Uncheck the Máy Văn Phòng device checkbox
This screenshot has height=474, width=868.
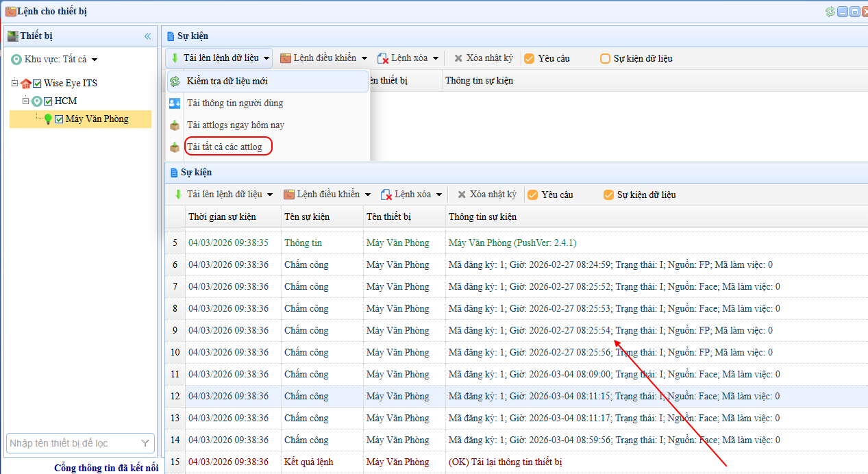point(59,119)
